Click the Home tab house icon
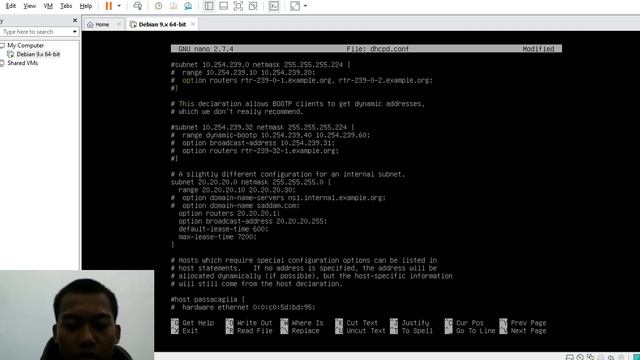Screen dimensions: 640x360 [90, 24]
